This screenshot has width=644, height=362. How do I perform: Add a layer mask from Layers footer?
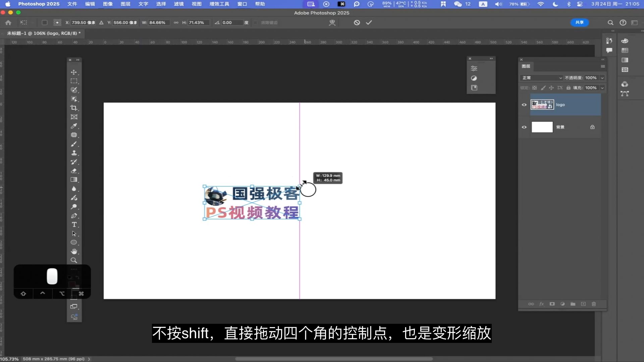point(552,304)
